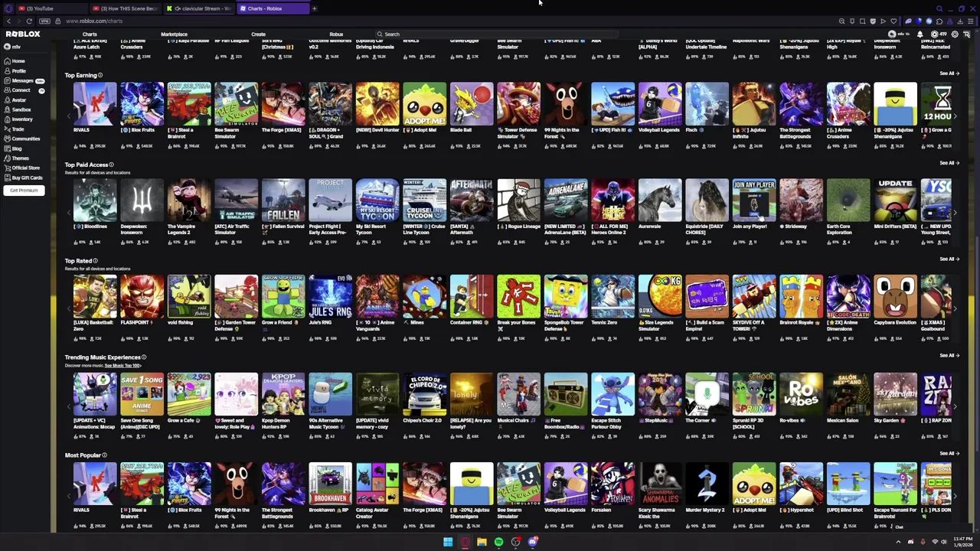This screenshot has height=551, width=980.
Task: See All for Top Earning row
Action: (x=949, y=73)
